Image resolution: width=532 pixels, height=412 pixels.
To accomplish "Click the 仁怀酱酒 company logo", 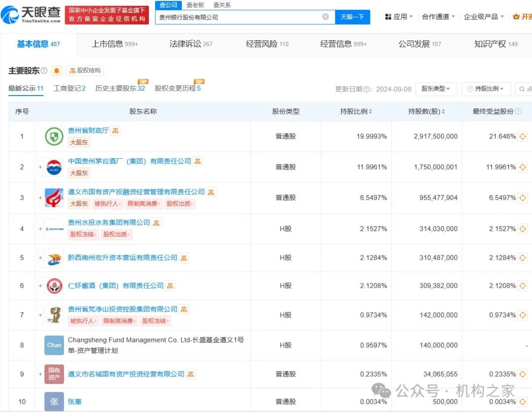I will [x=54, y=286].
